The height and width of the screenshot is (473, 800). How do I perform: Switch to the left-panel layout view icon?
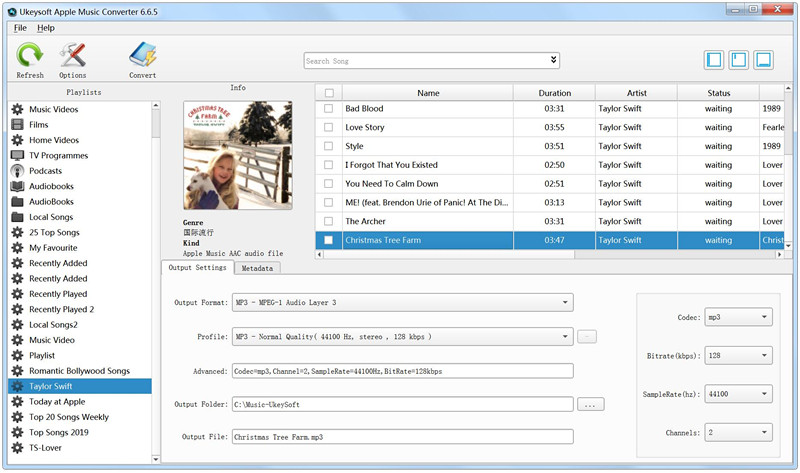click(714, 60)
